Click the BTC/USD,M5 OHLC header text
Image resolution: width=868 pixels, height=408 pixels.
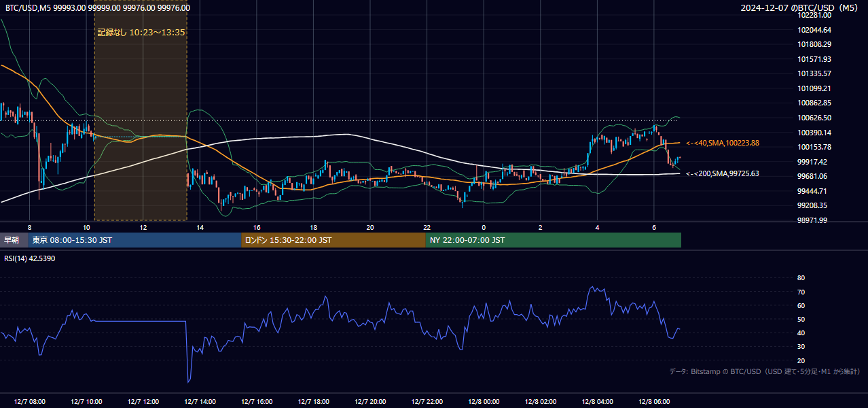pos(98,7)
